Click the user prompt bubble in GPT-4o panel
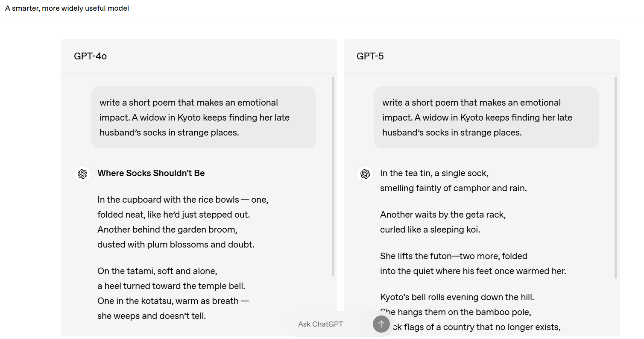The height and width of the screenshot is (339, 644). click(x=203, y=118)
